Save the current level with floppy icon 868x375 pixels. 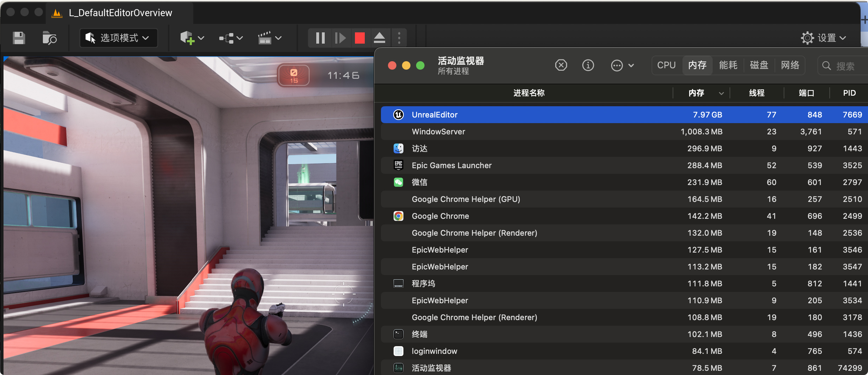pos(19,38)
